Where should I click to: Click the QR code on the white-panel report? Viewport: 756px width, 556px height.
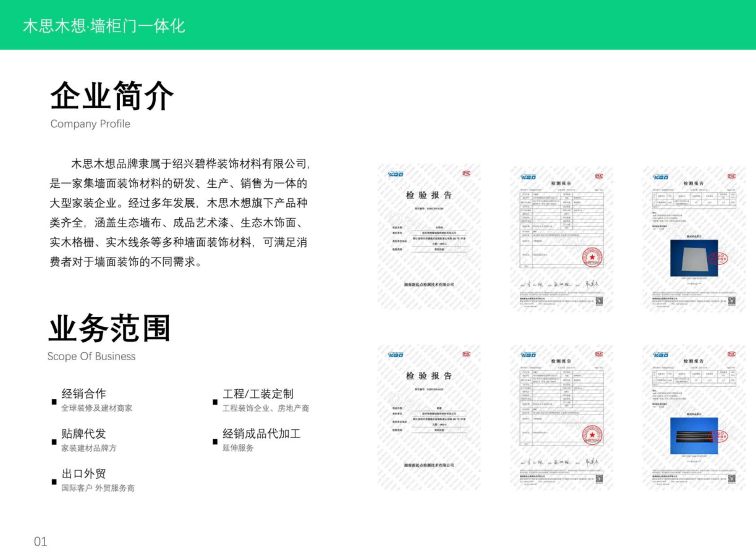click(731, 301)
